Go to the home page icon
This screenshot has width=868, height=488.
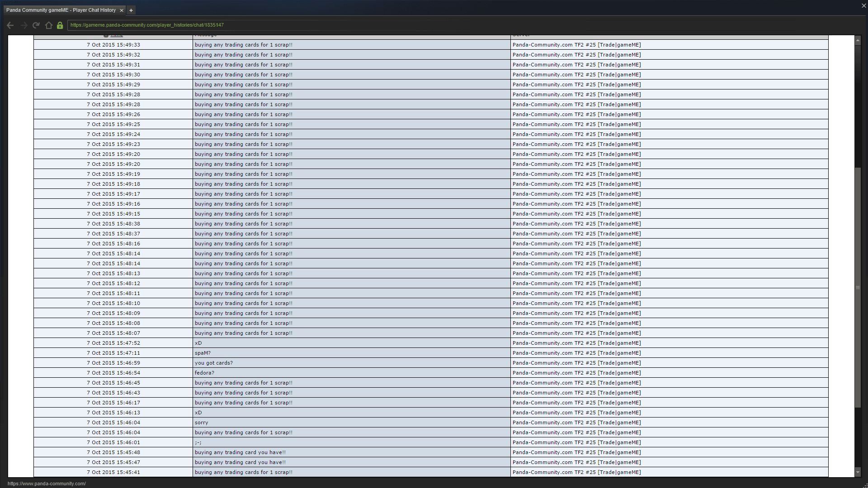[x=49, y=25]
